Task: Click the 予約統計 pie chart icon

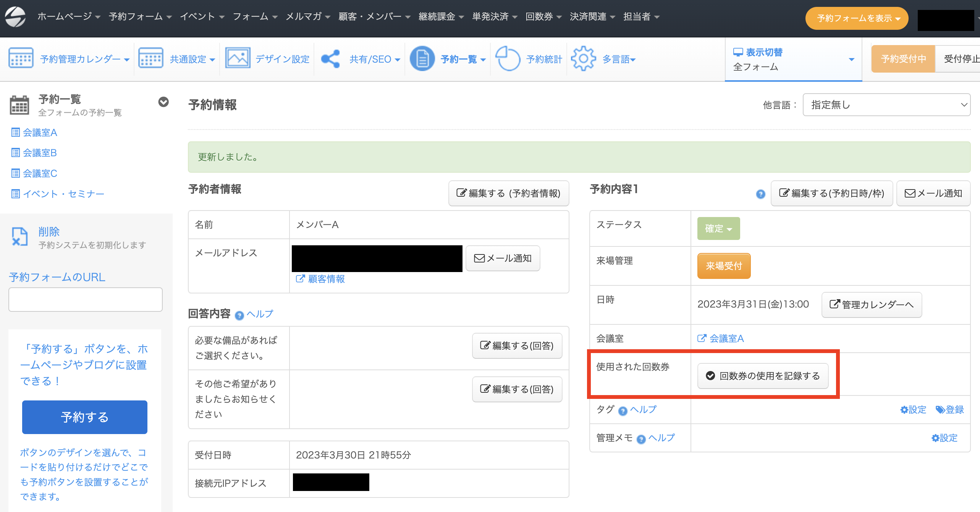Action: pos(508,59)
